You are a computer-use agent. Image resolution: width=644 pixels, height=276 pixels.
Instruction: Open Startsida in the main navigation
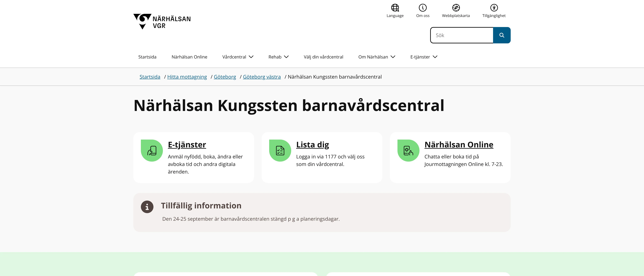click(147, 57)
